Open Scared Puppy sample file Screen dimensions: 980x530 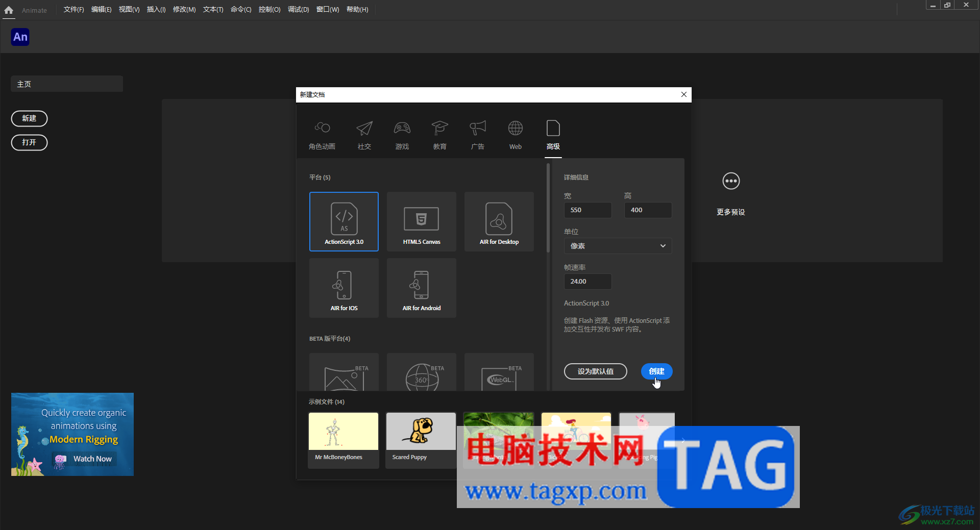coord(421,440)
